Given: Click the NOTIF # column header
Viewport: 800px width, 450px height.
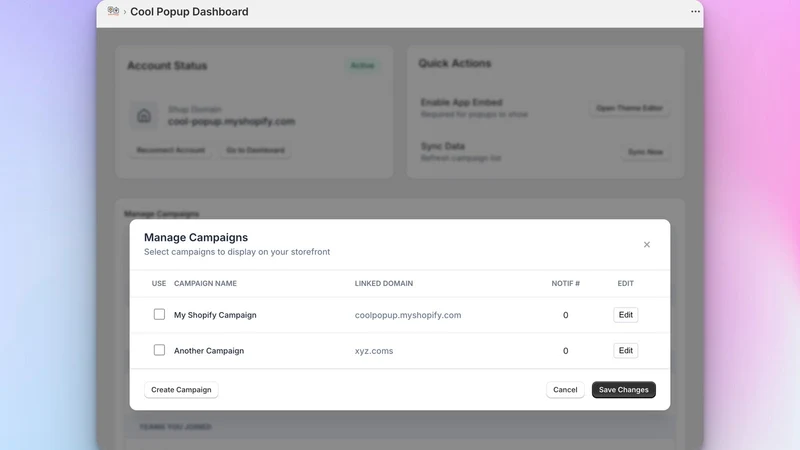Looking at the screenshot, I should [x=565, y=283].
